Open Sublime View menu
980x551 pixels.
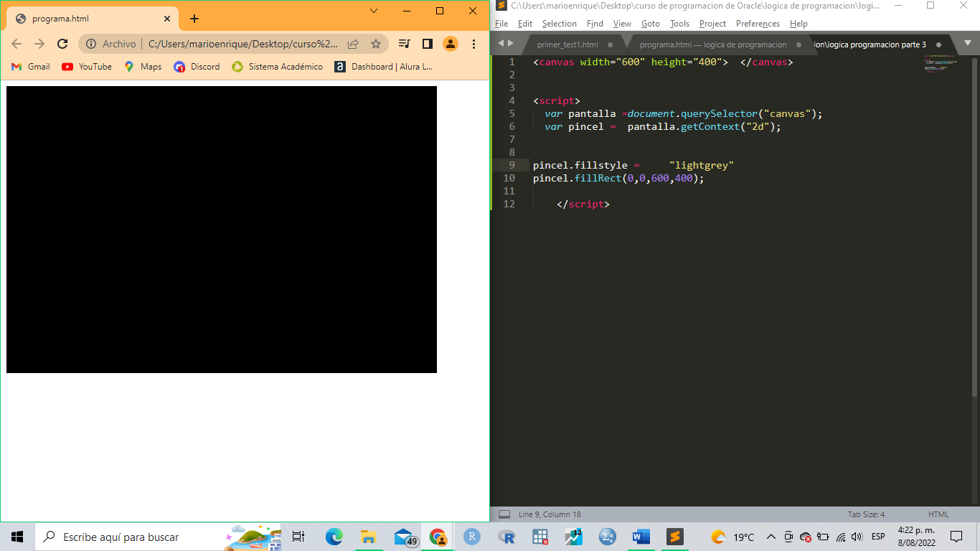(x=622, y=24)
